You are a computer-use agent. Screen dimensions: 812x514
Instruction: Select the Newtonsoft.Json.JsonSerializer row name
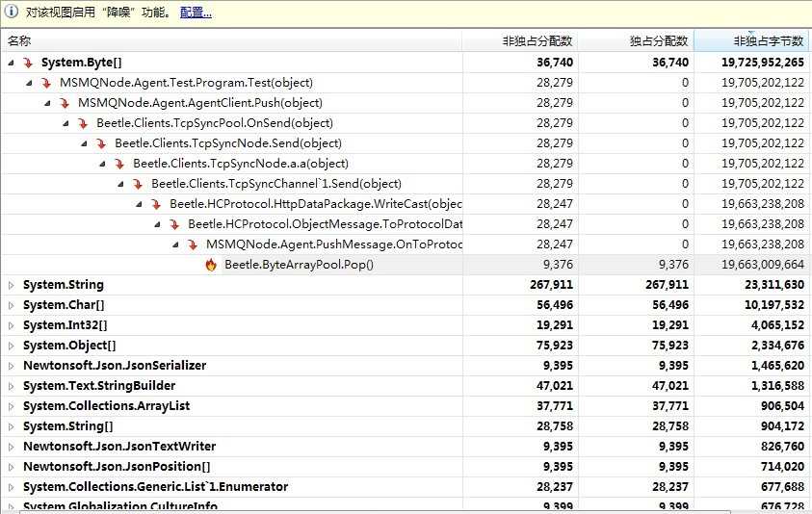(115, 366)
